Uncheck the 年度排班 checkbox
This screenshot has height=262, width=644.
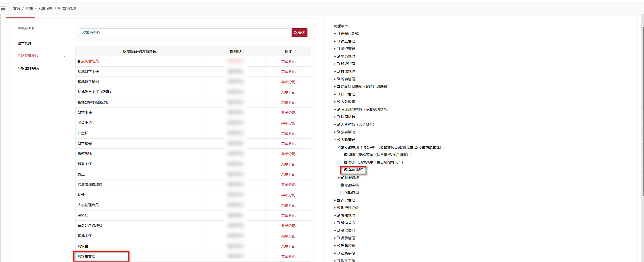point(346,170)
